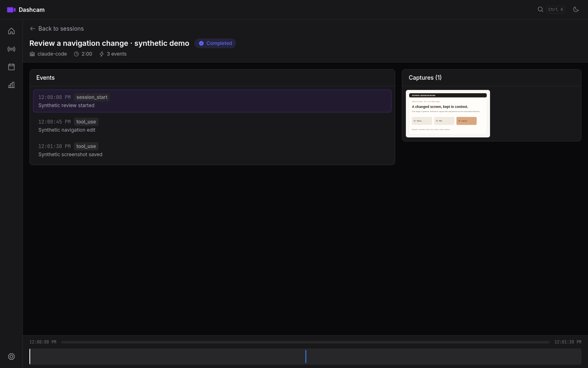Click the session_start event tag
The image size is (588, 368).
(92, 97)
